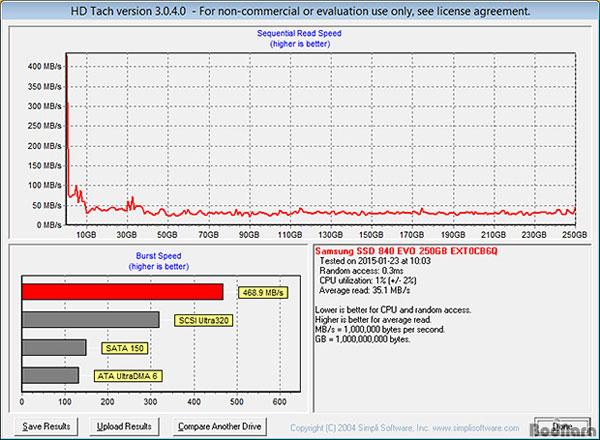Click the Done button
The width and height of the screenshot is (600, 440).
tap(562, 426)
